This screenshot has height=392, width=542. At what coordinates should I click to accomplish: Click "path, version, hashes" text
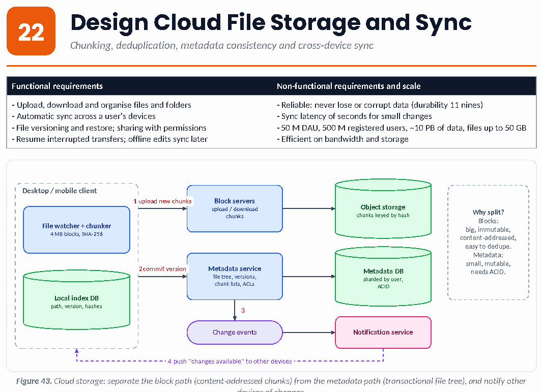tap(76, 307)
